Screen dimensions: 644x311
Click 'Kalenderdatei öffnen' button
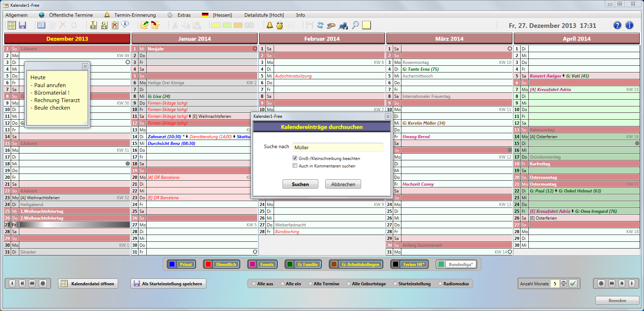pos(88,284)
